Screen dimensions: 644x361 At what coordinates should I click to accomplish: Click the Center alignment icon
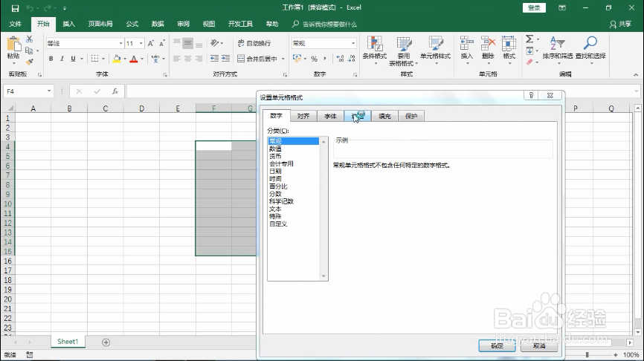[x=187, y=59]
